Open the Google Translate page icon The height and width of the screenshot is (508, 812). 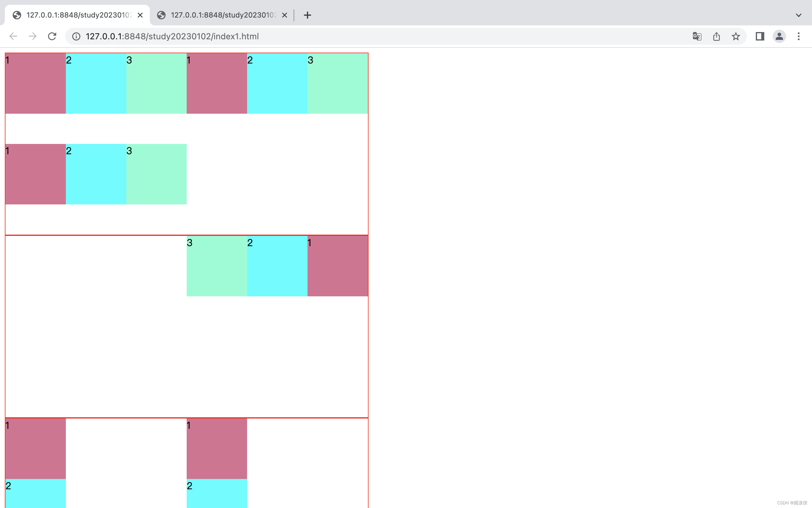(x=697, y=36)
